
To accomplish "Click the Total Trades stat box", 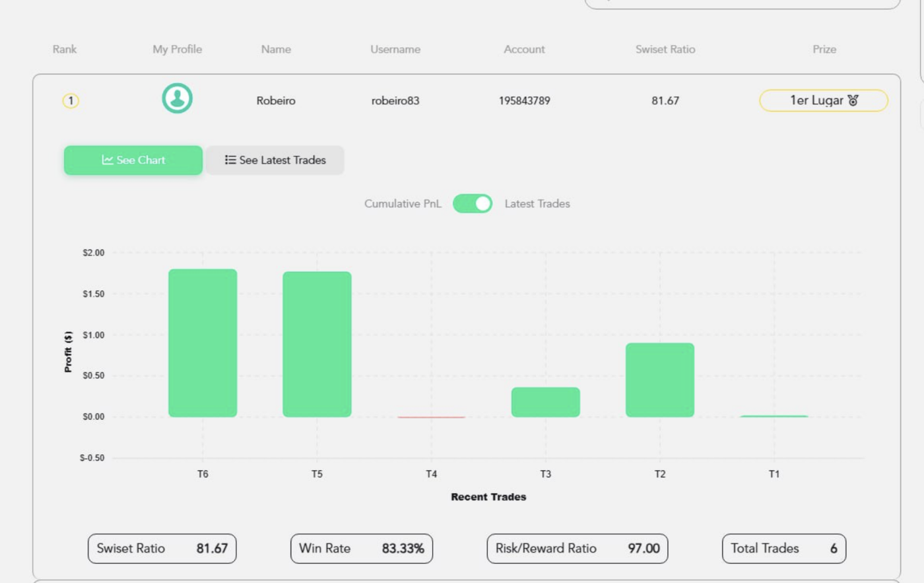I will click(783, 549).
